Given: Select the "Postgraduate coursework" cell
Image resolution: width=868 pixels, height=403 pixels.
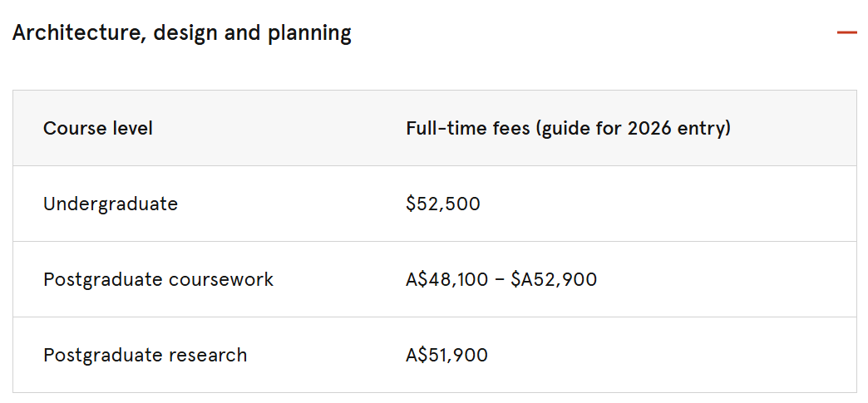Looking at the screenshot, I should (x=158, y=279).
